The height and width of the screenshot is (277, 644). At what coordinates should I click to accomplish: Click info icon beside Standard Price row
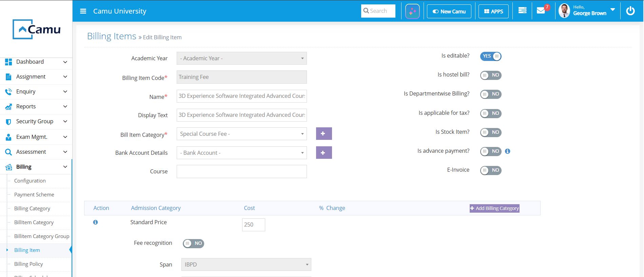pyautogui.click(x=95, y=222)
